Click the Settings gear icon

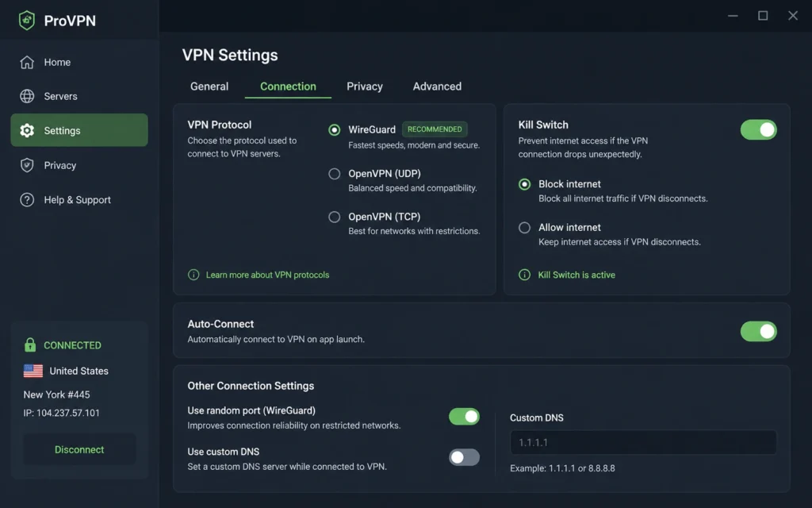point(27,131)
